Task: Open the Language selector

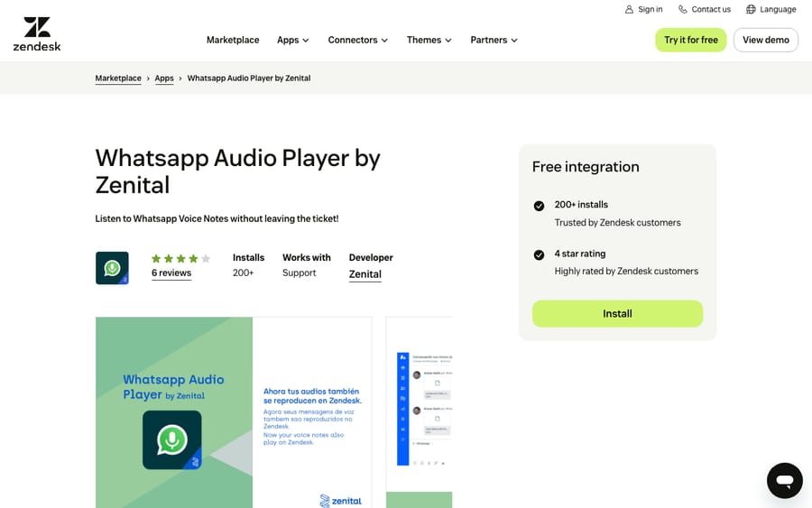Action: click(771, 9)
